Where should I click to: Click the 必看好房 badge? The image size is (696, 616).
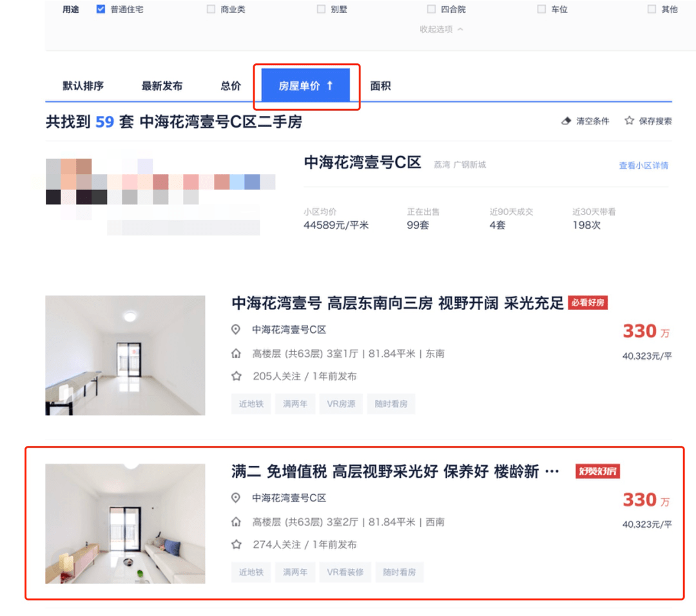(588, 303)
